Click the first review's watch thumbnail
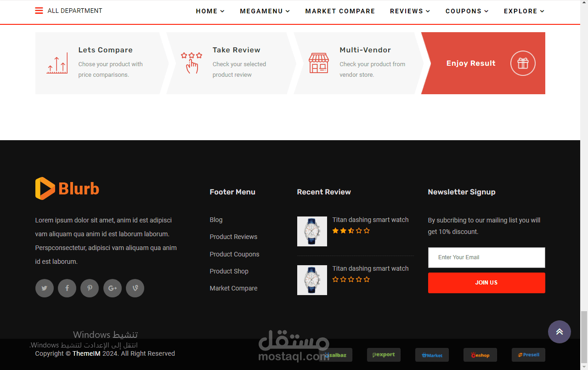Image resolution: width=588 pixels, height=370 pixels. coord(312,231)
